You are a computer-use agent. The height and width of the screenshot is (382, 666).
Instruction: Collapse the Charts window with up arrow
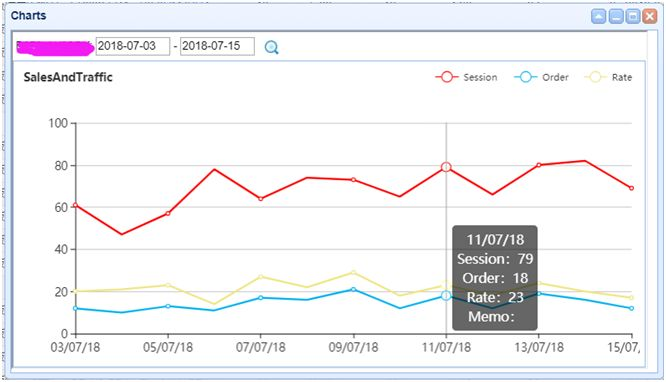pos(598,17)
